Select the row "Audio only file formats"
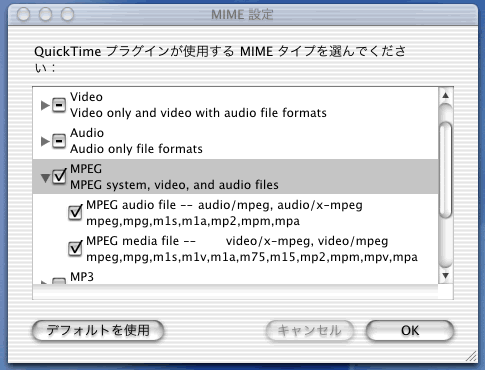Image resolution: width=485 pixels, height=370 pixels. (x=235, y=141)
